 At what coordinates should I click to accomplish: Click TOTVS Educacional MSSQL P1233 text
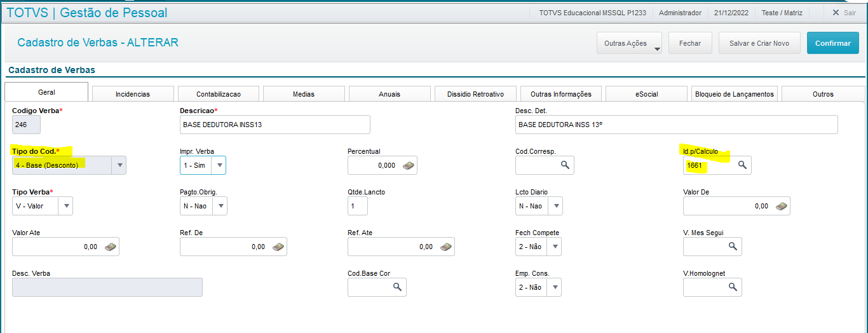[x=592, y=13]
